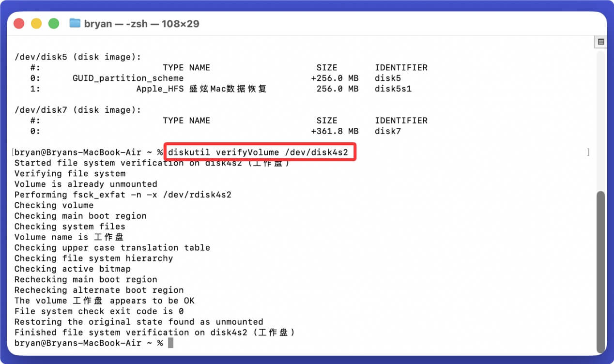Minimize the terminal using the yellow button
This screenshot has width=614, height=364.
[x=36, y=24]
